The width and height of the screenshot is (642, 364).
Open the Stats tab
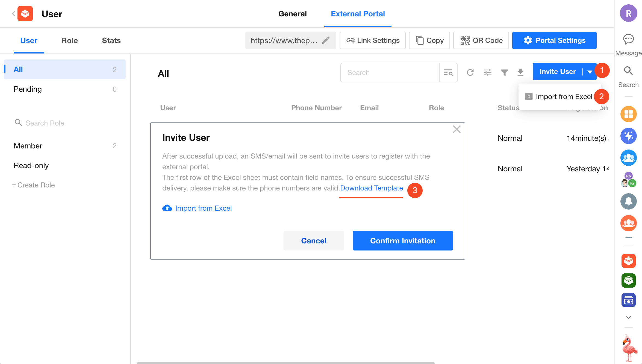click(111, 40)
